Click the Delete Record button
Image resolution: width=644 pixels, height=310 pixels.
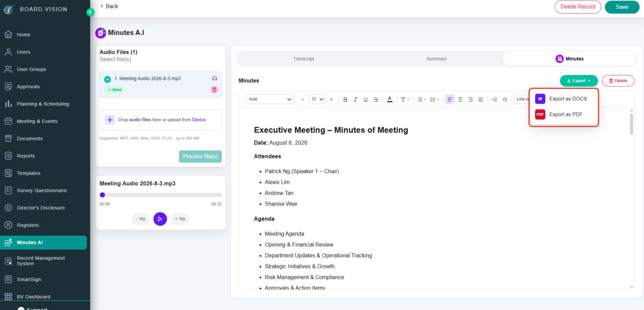click(578, 7)
